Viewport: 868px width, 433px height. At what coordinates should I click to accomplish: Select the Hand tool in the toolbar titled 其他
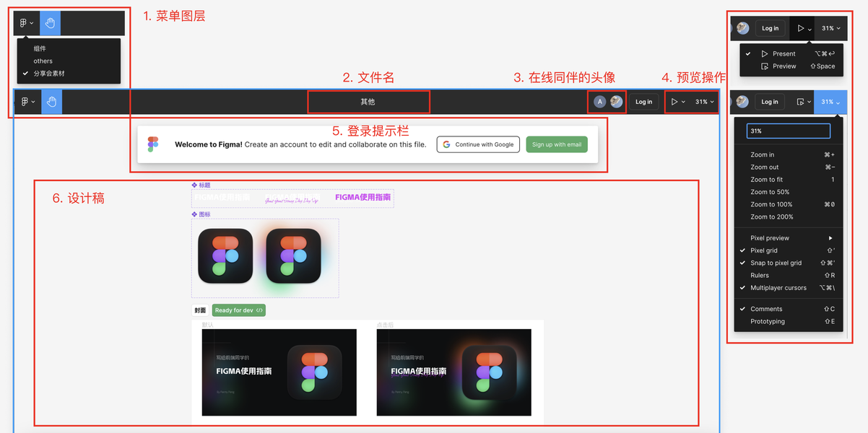point(51,102)
